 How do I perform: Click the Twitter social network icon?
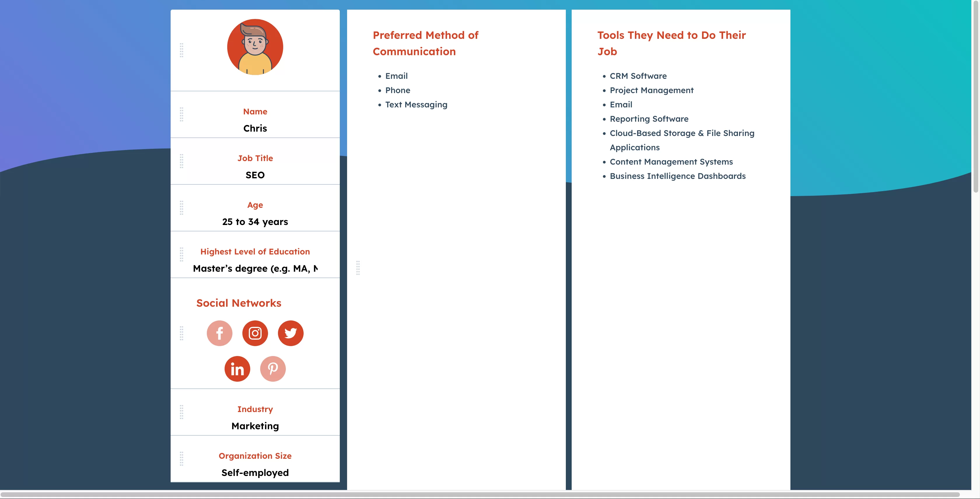[290, 333]
